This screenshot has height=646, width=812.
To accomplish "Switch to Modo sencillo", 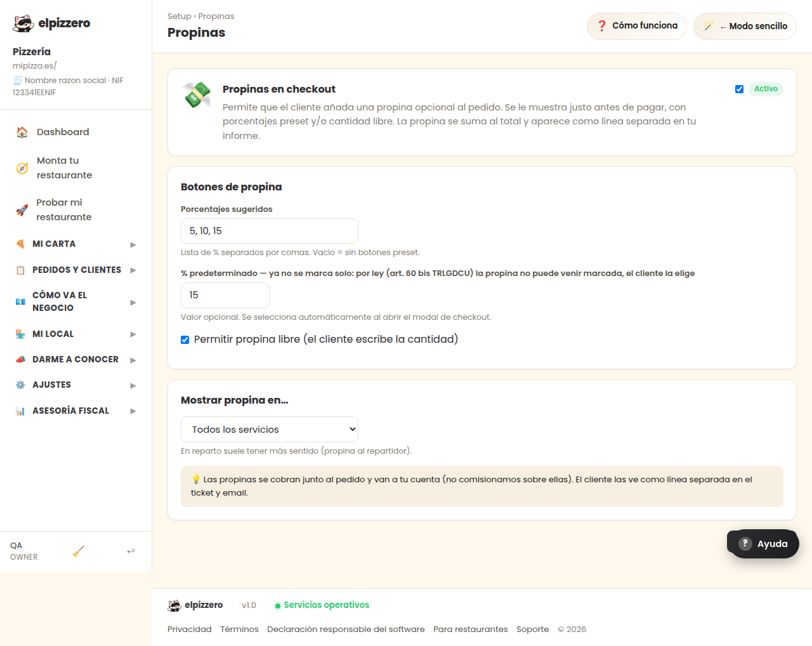I will 745,26.
